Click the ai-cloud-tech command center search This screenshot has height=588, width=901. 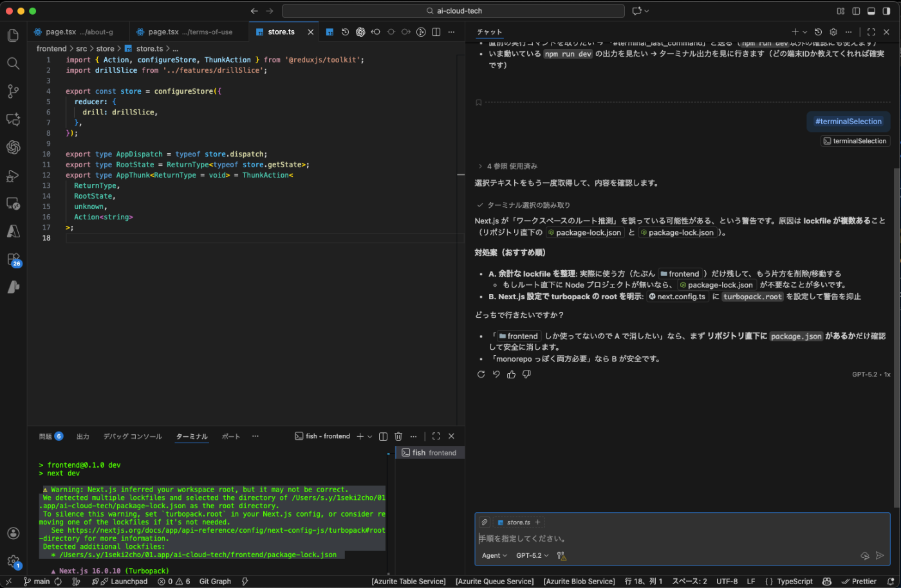pyautogui.click(x=453, y=11)
